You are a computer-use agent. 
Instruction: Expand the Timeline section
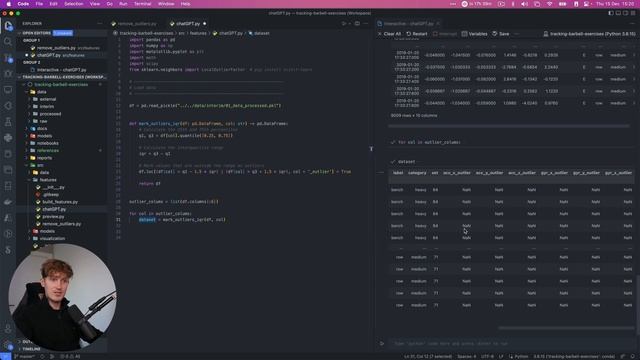point(31,349)
